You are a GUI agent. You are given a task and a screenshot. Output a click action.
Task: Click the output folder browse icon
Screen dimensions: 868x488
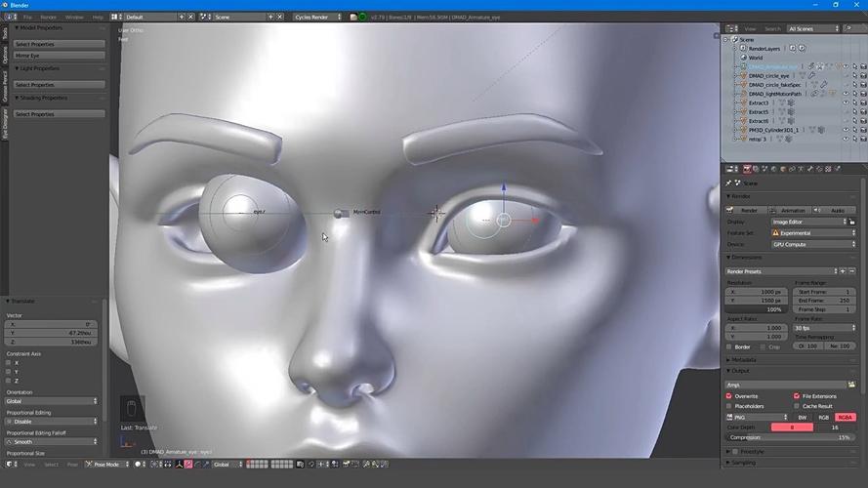tap(852, 385)
